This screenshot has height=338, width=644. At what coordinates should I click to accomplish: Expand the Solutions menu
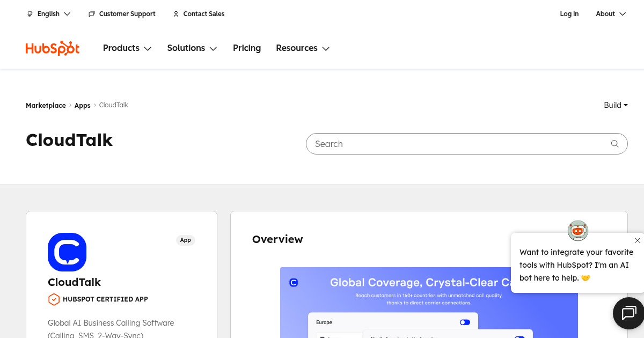[x=192, y=48]
